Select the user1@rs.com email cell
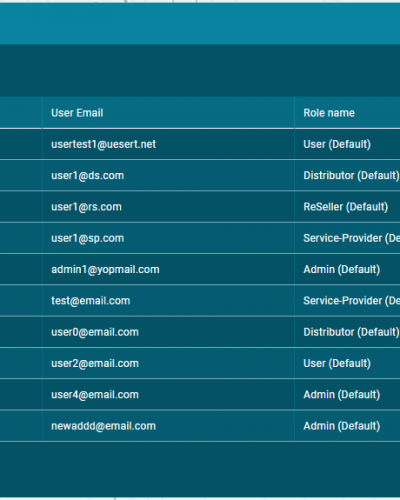Screen dimensions: 400x500 tap(168, 207)
